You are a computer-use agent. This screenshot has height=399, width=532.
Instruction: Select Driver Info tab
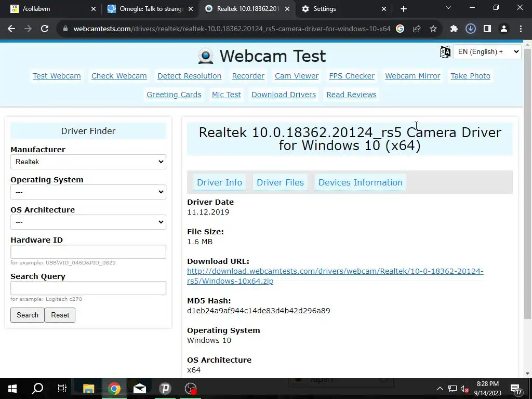coord(220,182)
